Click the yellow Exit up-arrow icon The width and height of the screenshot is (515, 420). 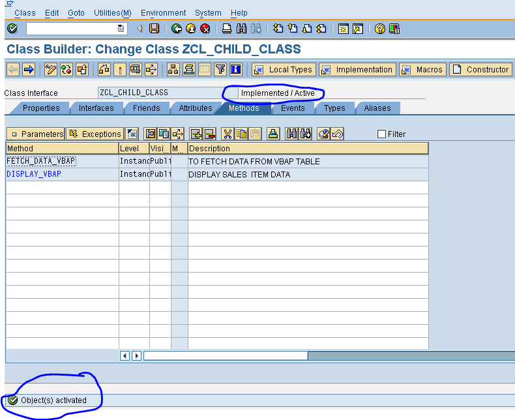click(191, 29)
